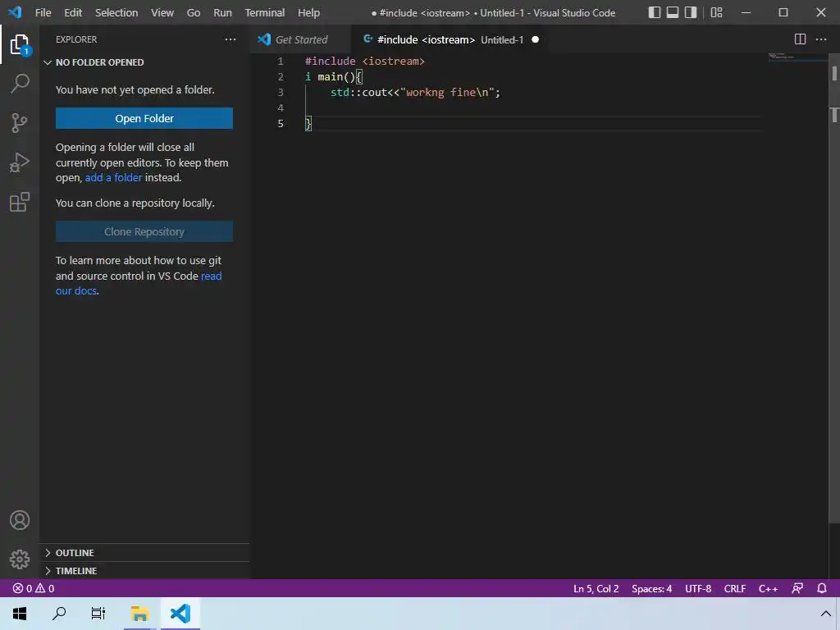Click on the "workng fine\n" string
Image resolution: width=840 pixels, height=630 pixels.
447,92
